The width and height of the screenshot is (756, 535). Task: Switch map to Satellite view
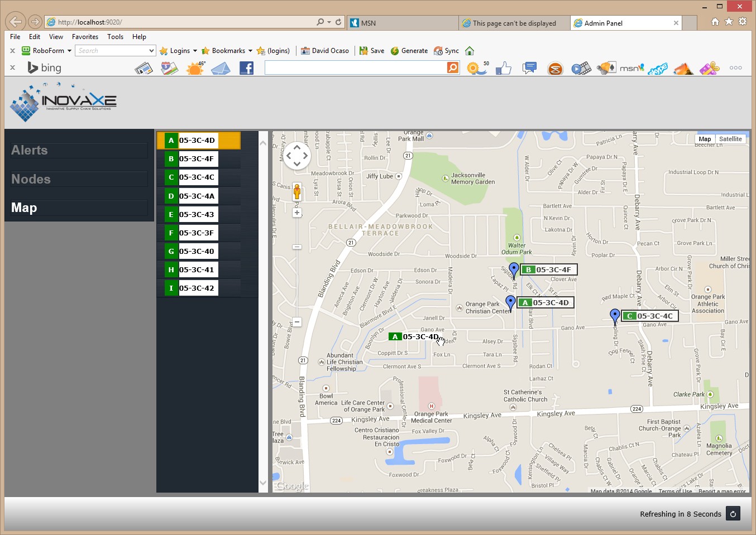click(730, 139)
